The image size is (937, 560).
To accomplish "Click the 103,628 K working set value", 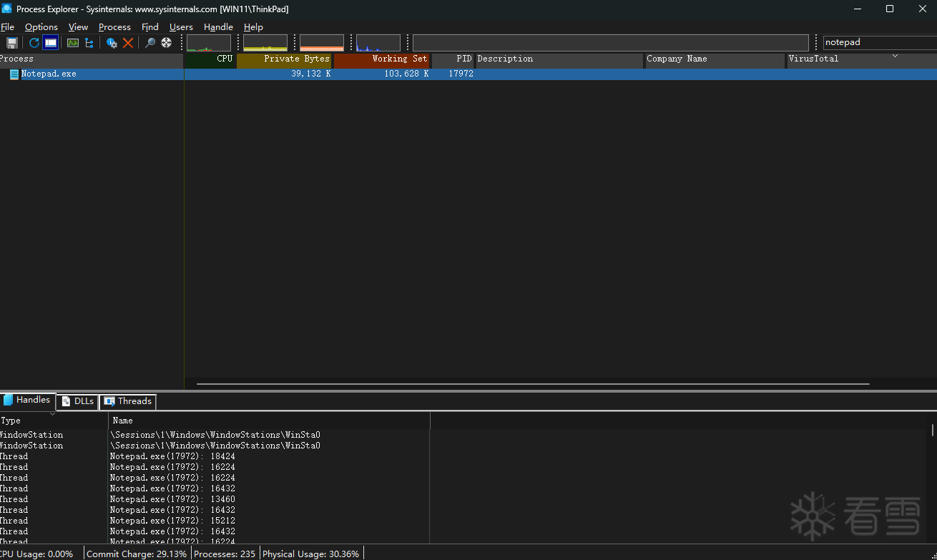I will [x=406, y=74].
